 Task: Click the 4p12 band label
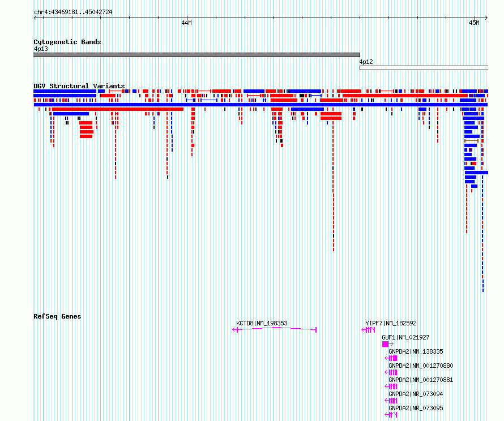click(x=366, y=62)
